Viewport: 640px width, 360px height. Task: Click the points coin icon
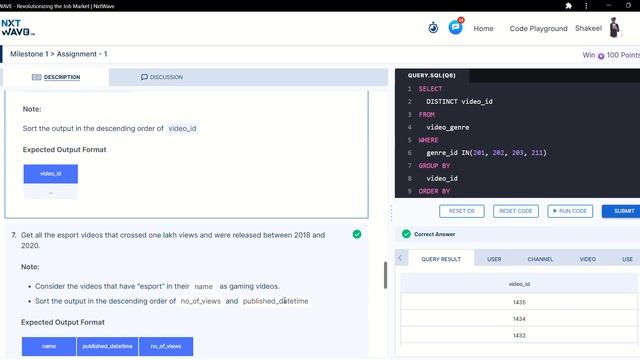(601, 56)
